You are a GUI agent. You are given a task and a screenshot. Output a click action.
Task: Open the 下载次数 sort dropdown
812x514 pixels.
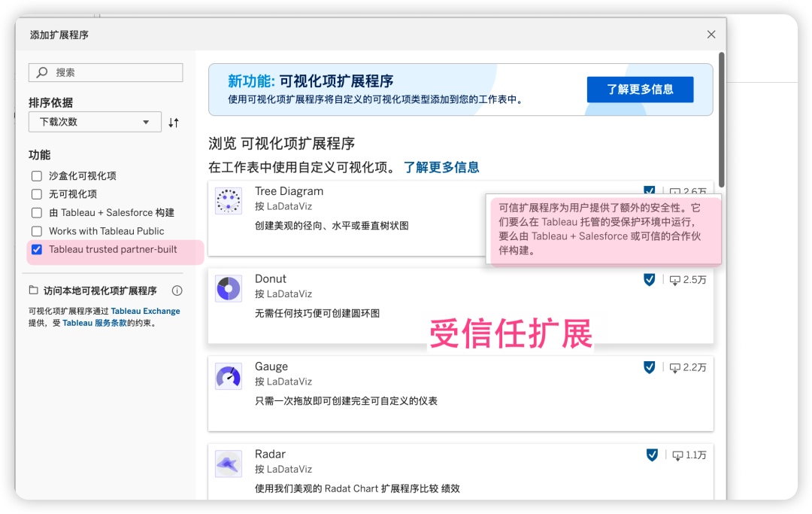95,121
